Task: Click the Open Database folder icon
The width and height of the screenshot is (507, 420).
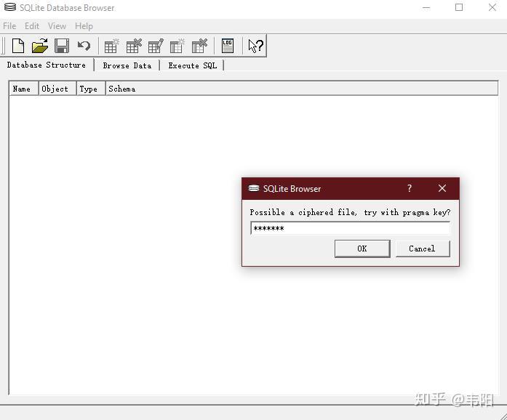Action: tap(40, 46)
